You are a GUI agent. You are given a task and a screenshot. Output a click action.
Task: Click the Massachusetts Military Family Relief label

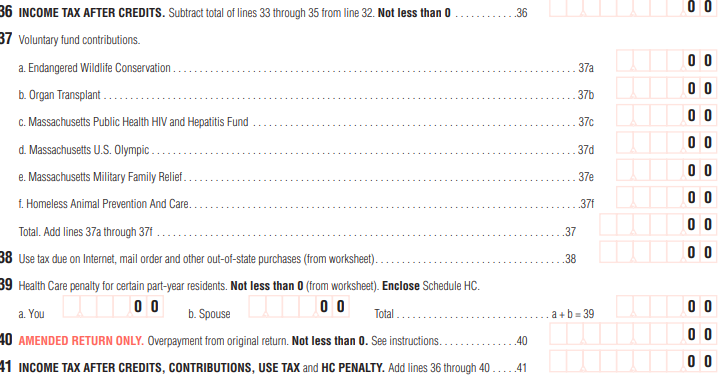(101, 177)
